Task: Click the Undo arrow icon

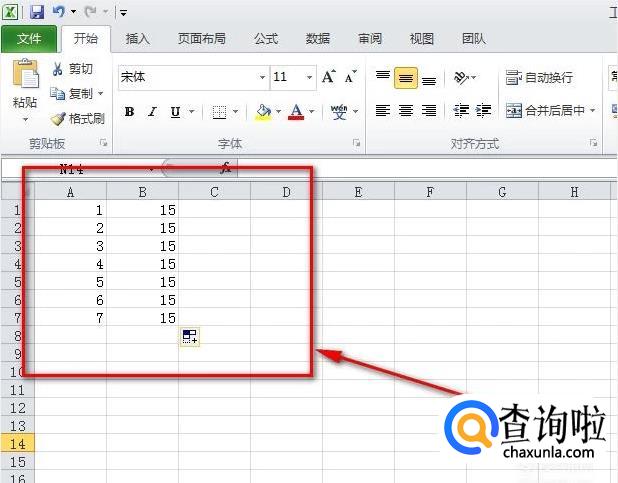Action: point(59,11)
